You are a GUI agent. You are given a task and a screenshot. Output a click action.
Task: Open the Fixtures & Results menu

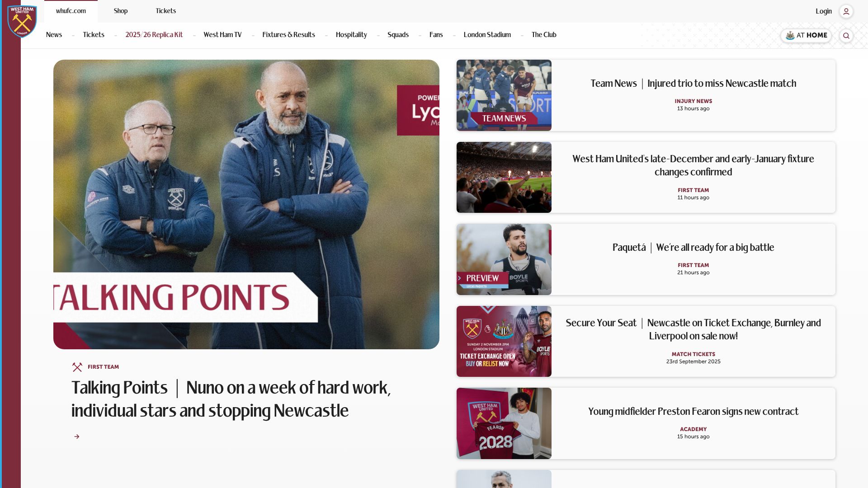(x=288, y=35)
